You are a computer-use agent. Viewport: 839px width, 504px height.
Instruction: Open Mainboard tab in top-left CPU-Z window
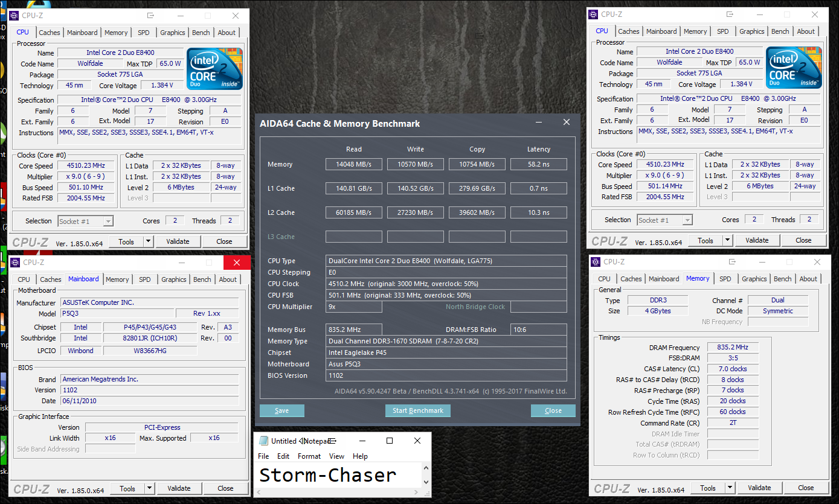(x=82, y=33)
